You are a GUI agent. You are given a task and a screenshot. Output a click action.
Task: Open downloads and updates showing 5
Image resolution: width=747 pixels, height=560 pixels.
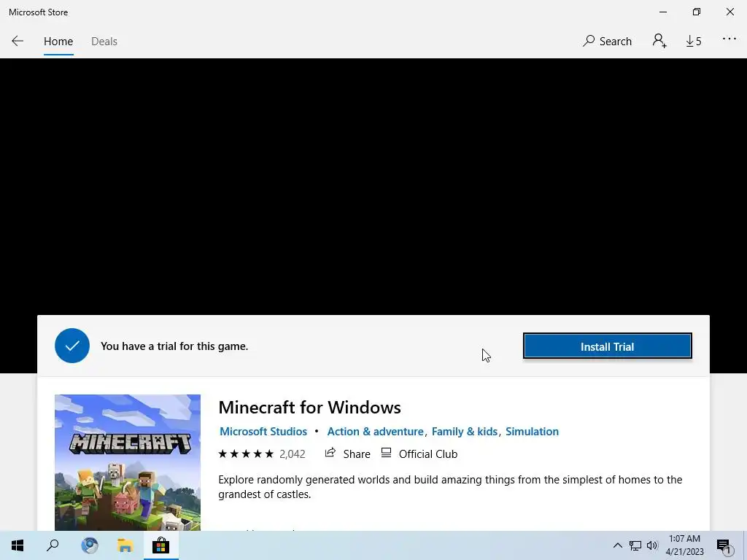[694, 42]
